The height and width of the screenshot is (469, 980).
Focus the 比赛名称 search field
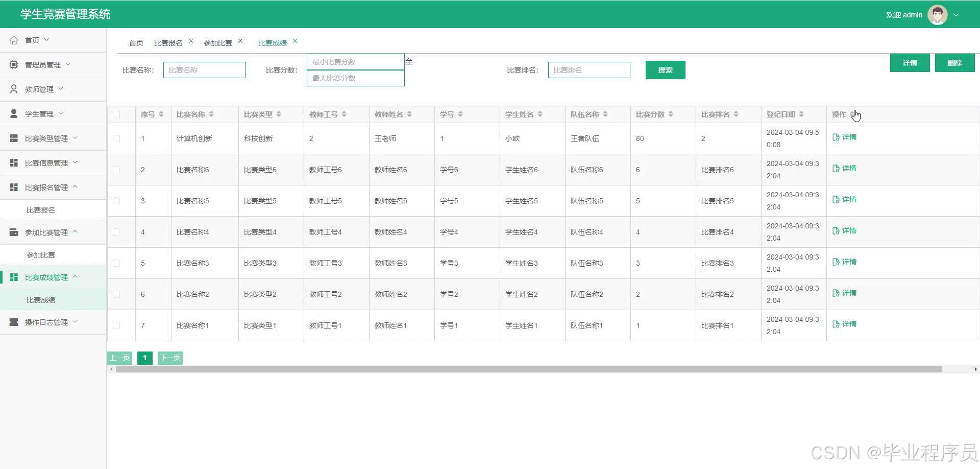(x=204, y=70)
